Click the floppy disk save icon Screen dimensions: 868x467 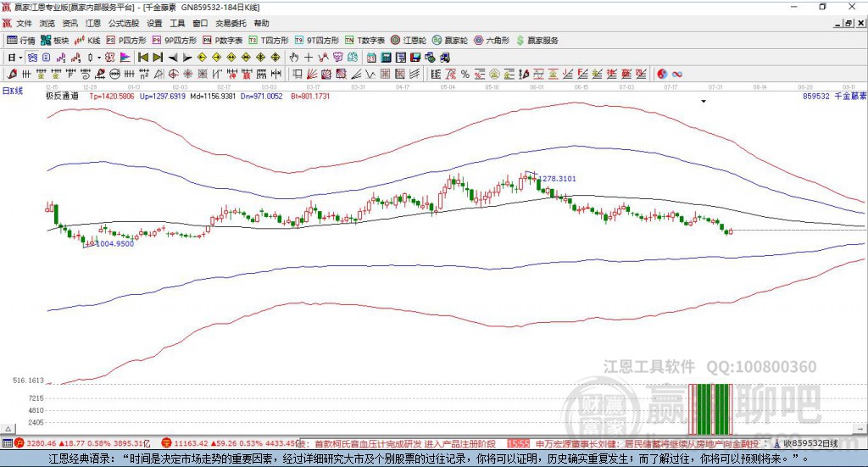click(415, 58)
